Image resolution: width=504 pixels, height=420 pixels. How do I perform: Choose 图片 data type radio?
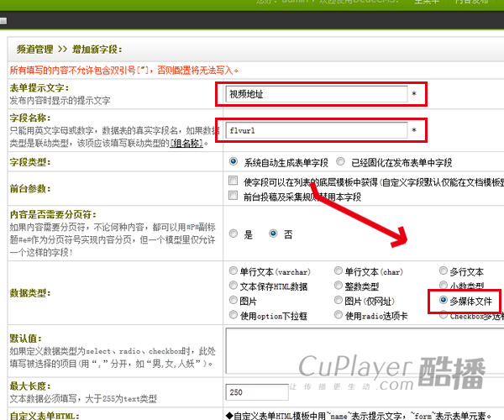point(234,301)
